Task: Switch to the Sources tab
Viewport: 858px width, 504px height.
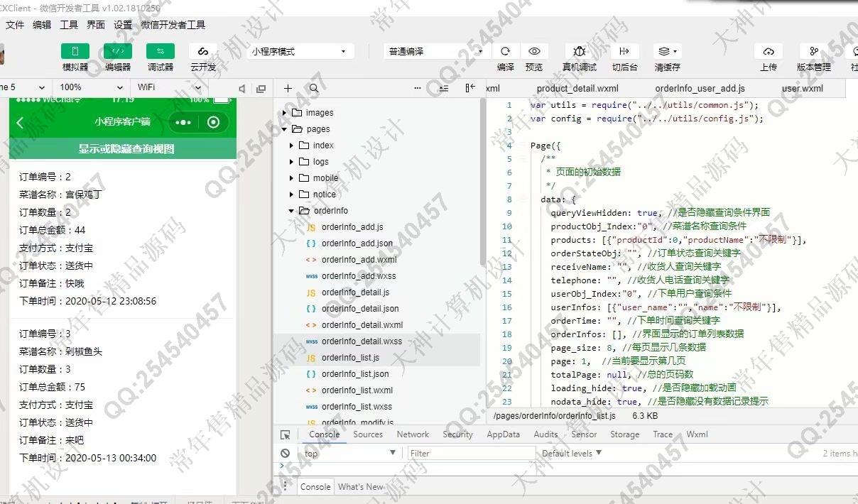Action: [x=368, y=434]
